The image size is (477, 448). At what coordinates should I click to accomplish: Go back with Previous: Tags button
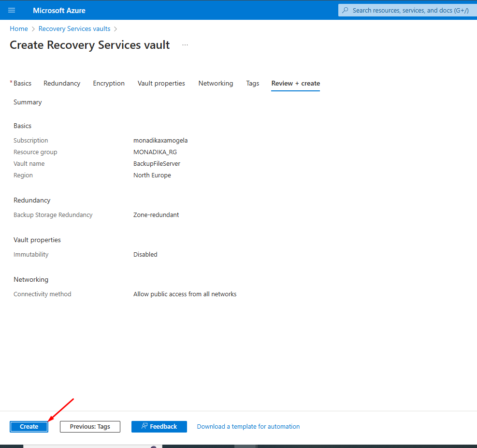click(x=90, y=426)
